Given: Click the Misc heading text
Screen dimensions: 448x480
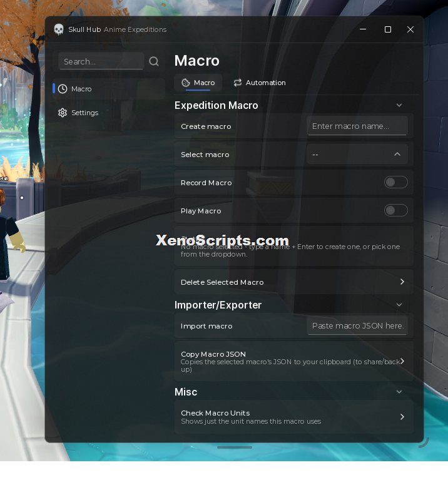Looking at the screenshot, I should coord(186,392).
